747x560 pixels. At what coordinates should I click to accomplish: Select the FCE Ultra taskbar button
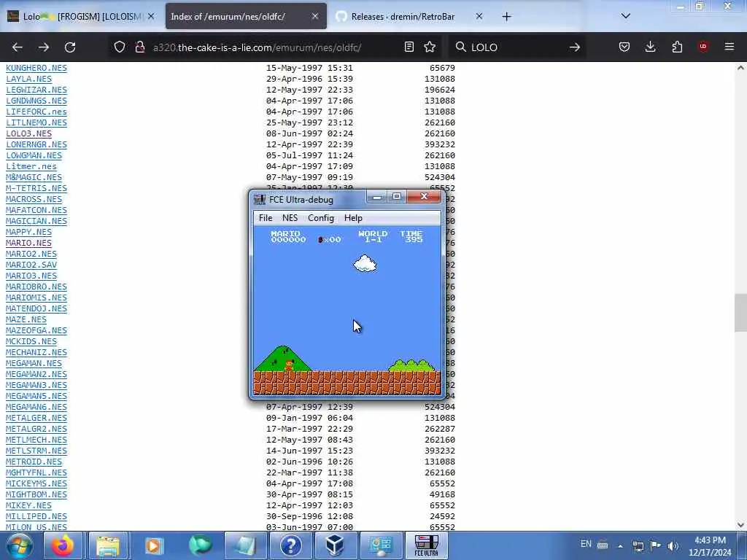tap(426, 545)
